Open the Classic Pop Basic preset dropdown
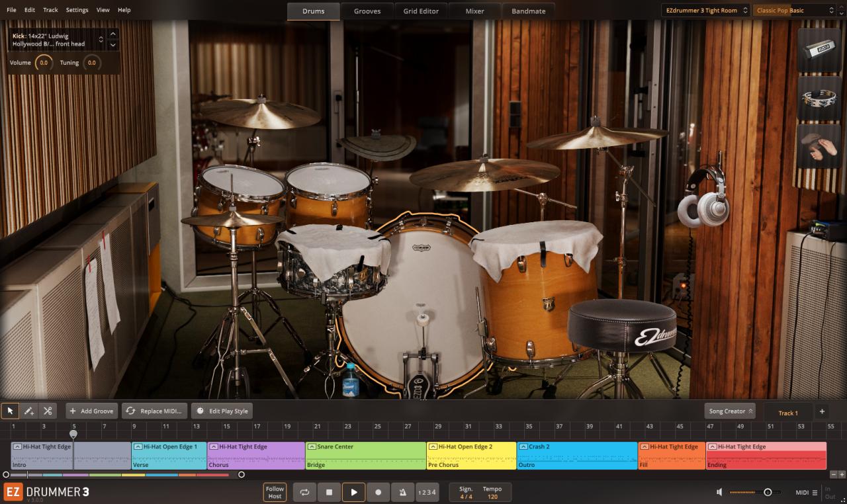Viewport: 847px width, 504px height. [794, 11]
